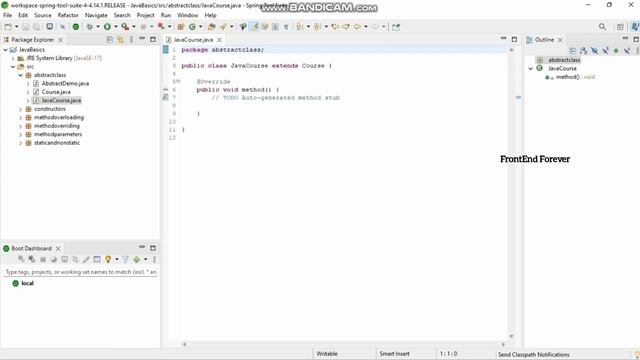The height and width of the screenshot is (360, 640).
Task: Open the Project menu
Action: 145,15
